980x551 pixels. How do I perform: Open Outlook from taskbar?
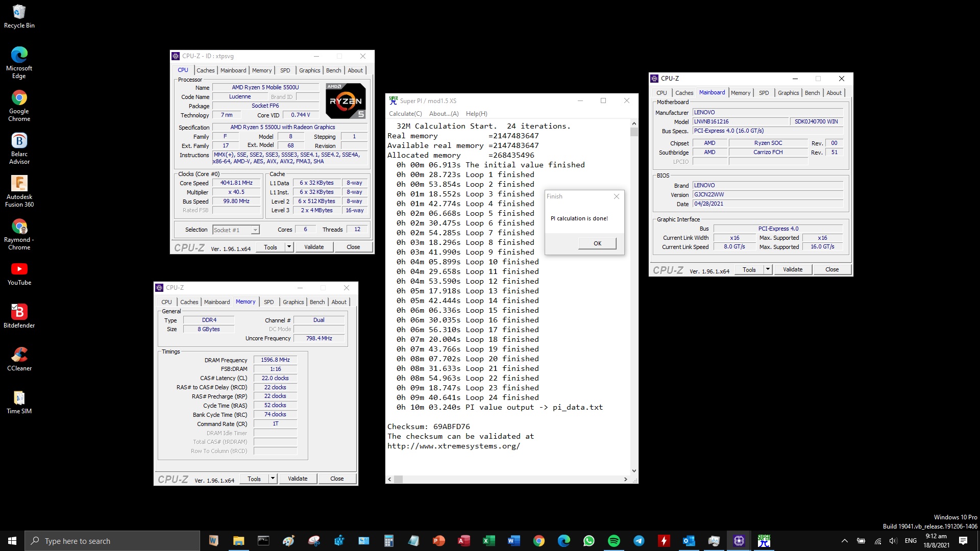[x=689, y=541]
